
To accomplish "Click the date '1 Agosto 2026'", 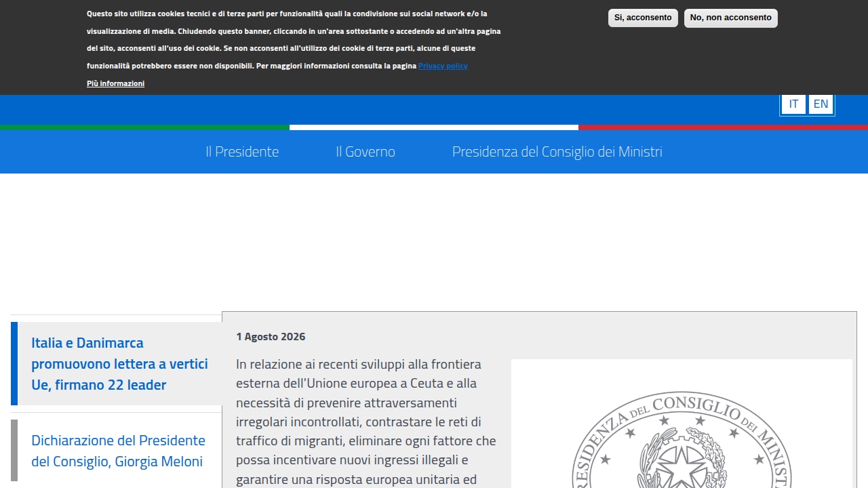I will click(271, 337).
